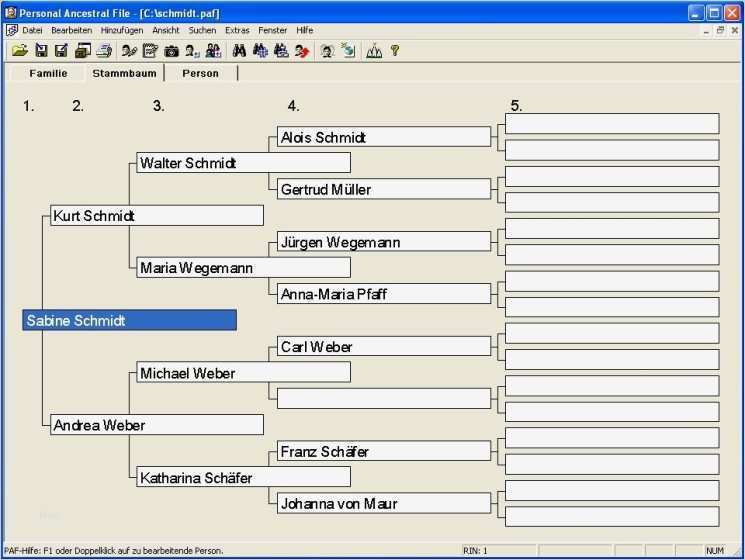Viewport: 745px width, 560px height.
Task: Select the Gertrud Müller box
Action: (x=384, y=189)
